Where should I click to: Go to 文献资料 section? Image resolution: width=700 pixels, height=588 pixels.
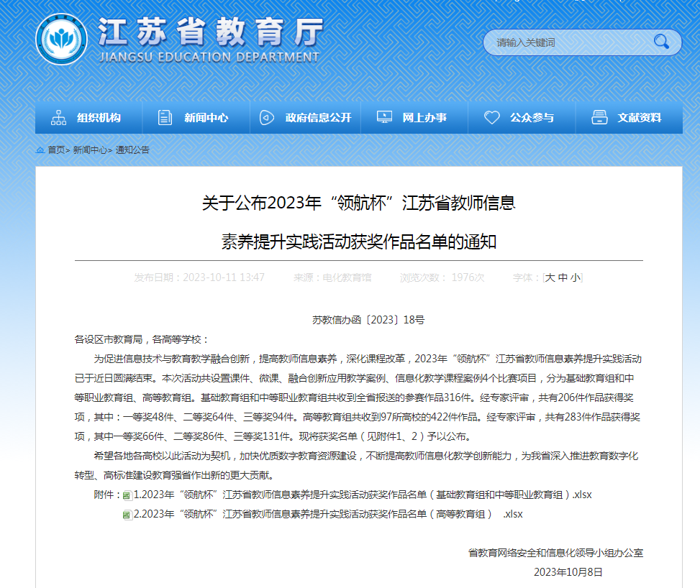(639, 118)
